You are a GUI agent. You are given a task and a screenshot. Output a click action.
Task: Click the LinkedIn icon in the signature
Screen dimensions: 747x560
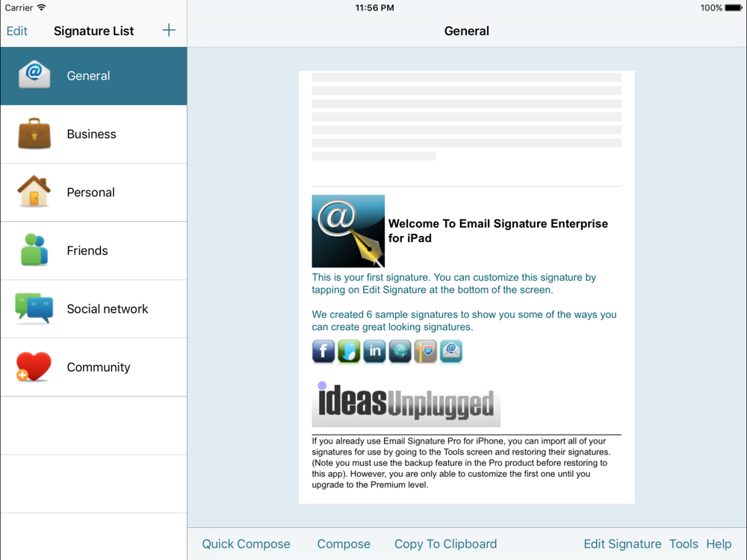[374, 352]
